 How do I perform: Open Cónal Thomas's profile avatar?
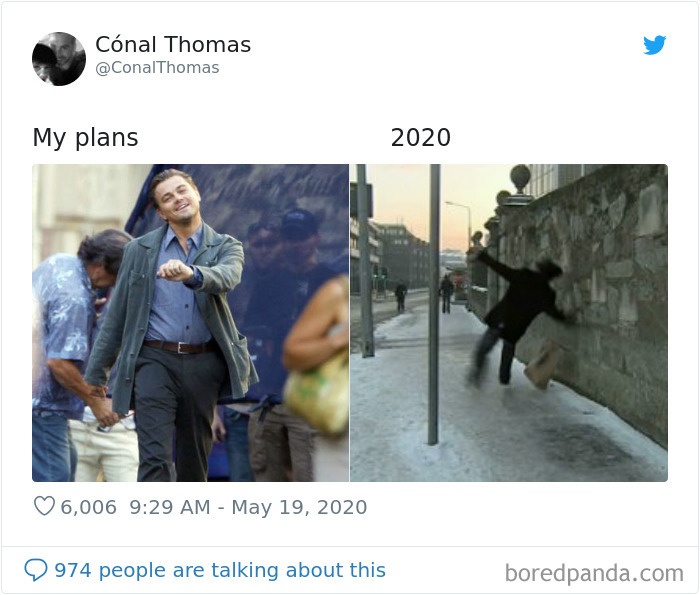(59, 58)
